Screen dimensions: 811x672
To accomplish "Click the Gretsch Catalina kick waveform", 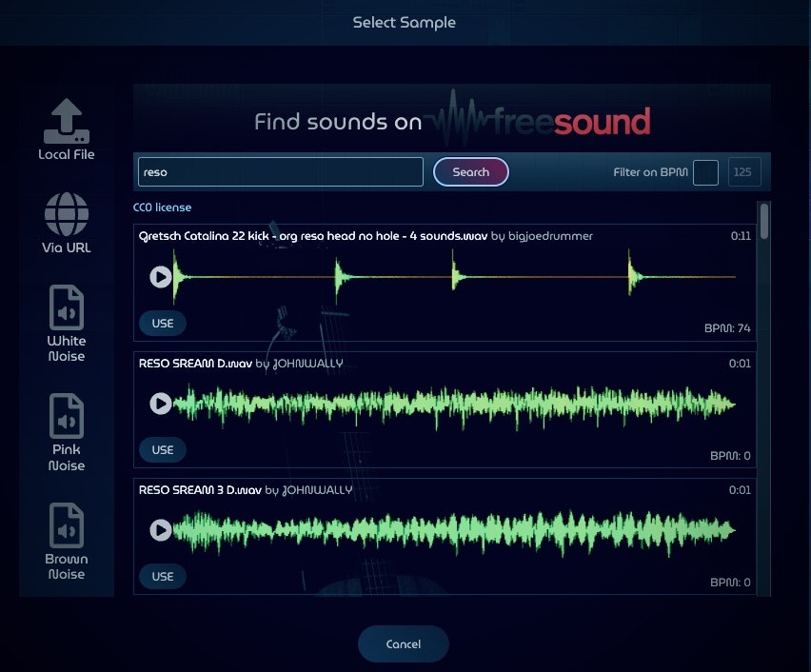I will (x=454, y=277).
